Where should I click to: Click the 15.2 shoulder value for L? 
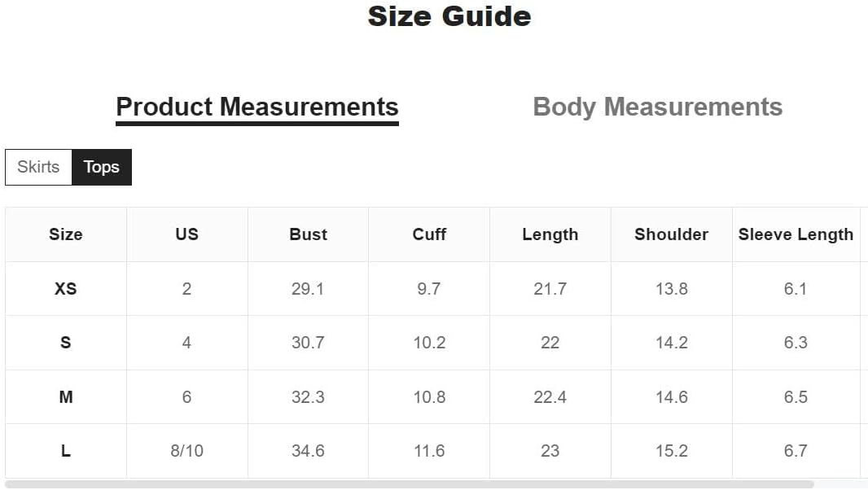671,451
